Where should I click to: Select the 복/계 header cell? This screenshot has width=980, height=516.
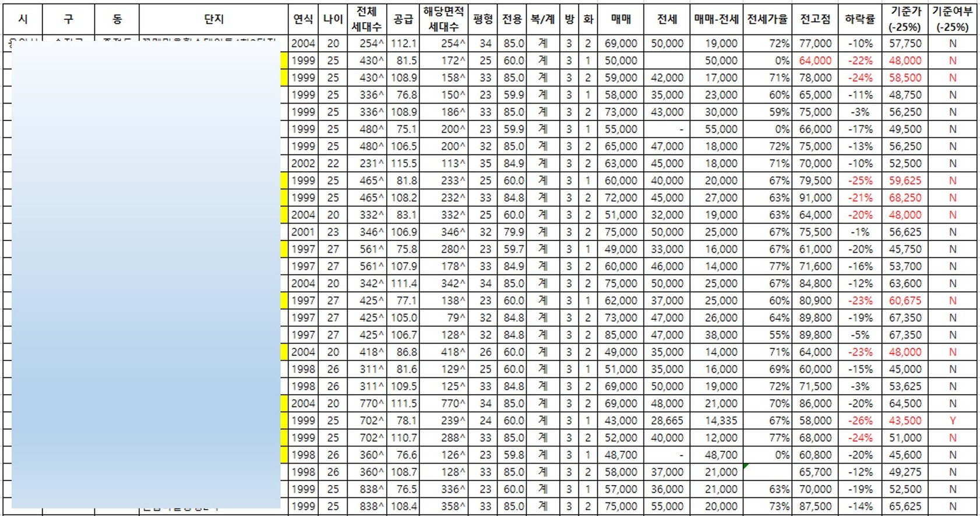coord(542,19)
